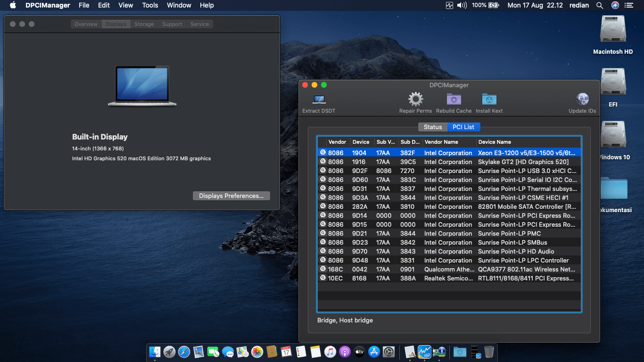Click the Vendor Name column header

pyautogui.click(x=449, y=142)
